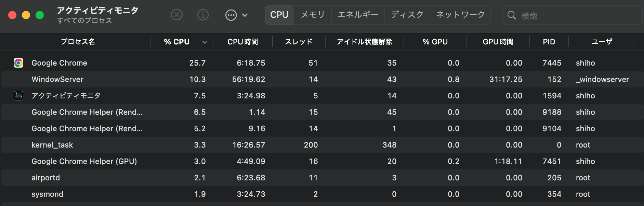The height and width of the screenshot is (206, 644).
Task: Select the CPU tab
Action: point(279,15)
